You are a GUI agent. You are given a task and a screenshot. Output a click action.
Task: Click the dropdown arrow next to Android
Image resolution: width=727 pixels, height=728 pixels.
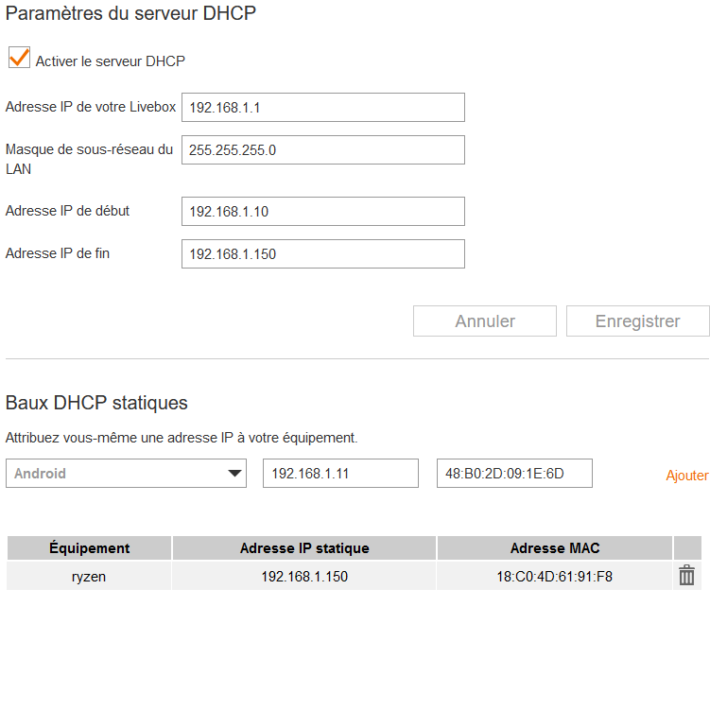pyautogui.click(x=235, y=474)
